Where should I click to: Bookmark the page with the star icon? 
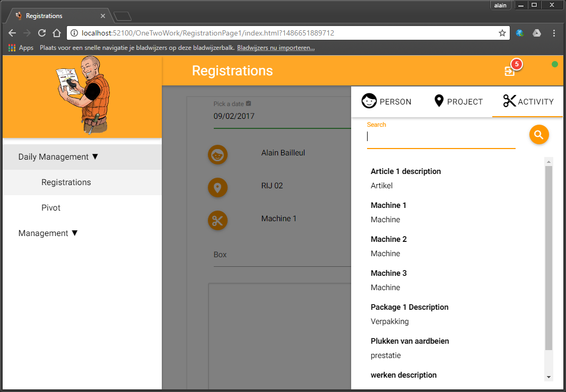pyautogui.click(x=502, y=33)
